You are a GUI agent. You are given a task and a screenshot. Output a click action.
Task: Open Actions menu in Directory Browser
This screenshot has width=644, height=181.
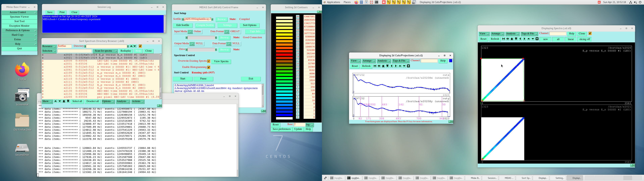tap(138, 102)
